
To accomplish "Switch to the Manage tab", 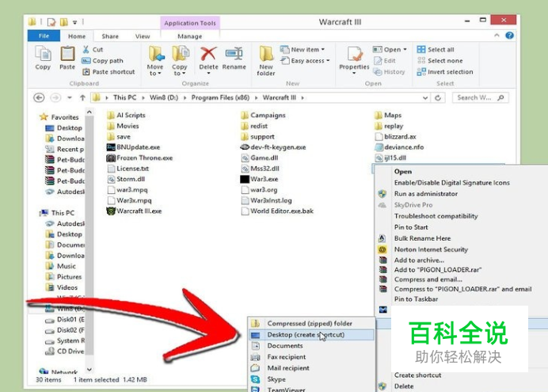I will pos(190,36).
